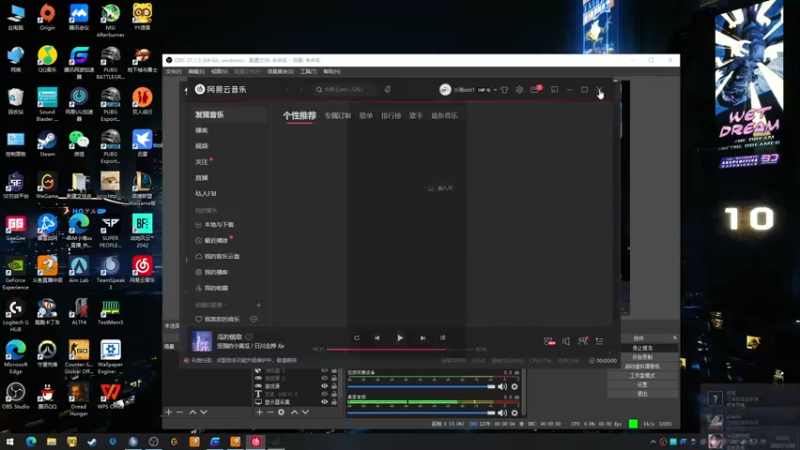Mute the 桌面音频 track in OBS mixer
The image size is (800, 450).
503,413
